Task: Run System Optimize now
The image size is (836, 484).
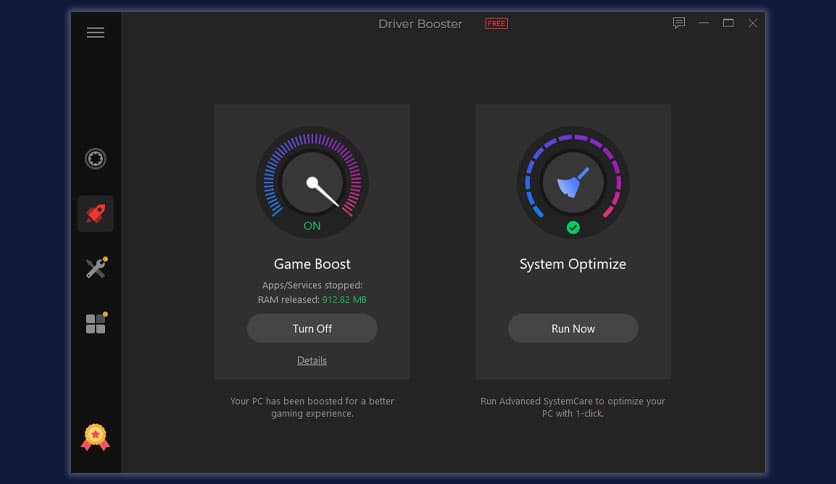Action: point(573,328)
